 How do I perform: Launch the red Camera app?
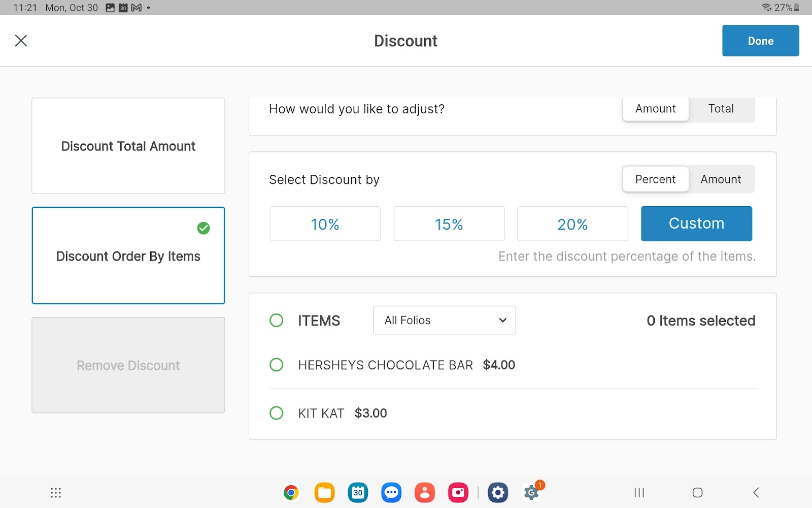point(458,492)
